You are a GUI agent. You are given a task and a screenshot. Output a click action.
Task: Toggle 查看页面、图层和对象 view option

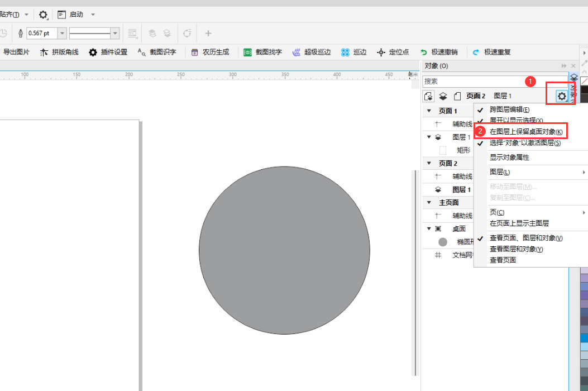[x=525, y=238]
